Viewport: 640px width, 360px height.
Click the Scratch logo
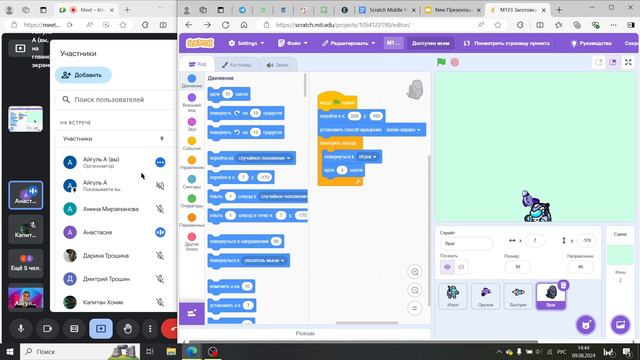coord(200,43)
